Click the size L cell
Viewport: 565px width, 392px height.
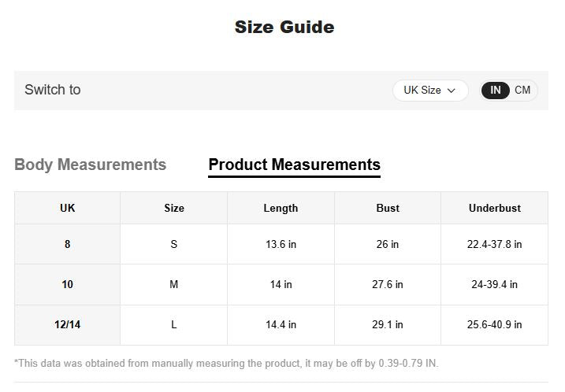point(174,325)
